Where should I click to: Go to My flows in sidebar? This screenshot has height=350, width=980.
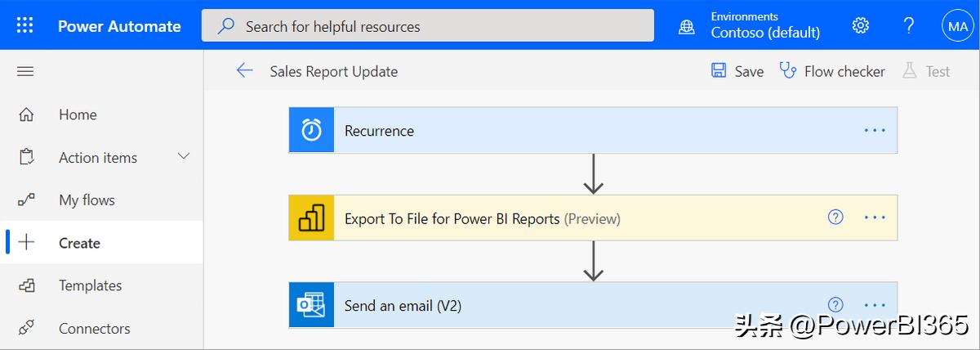tap(86, 200)
